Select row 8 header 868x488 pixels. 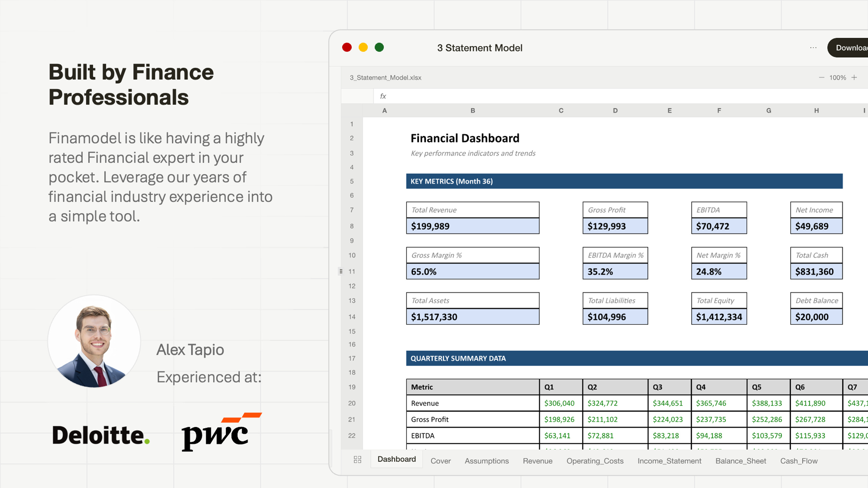pyautogui.click(x=352, y=226)
